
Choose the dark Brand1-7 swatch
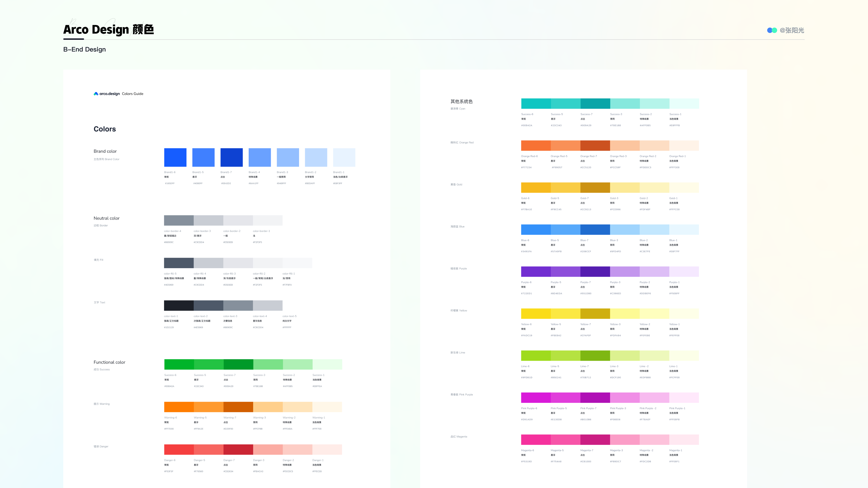[x=231, y=157]
